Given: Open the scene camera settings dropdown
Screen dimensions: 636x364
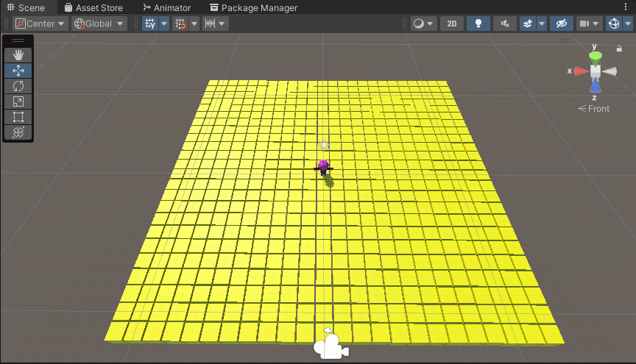Looking at the screenshot, I should click(590, 24).
